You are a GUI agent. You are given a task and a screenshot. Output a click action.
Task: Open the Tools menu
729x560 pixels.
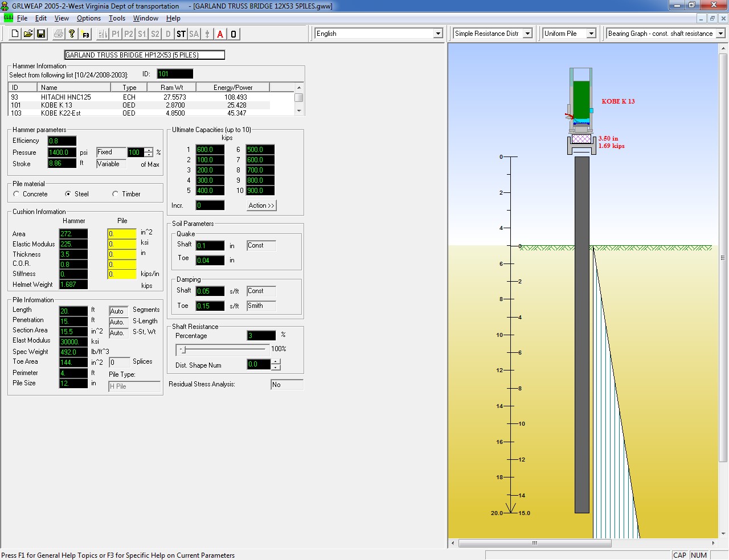pyautogui.click(x=117, y=18)
